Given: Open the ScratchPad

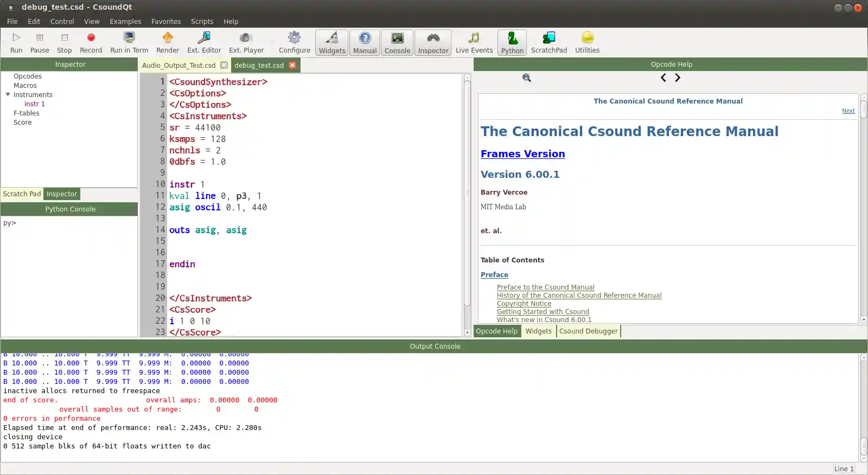Looking at the screenshot, I should coord(549,43).
